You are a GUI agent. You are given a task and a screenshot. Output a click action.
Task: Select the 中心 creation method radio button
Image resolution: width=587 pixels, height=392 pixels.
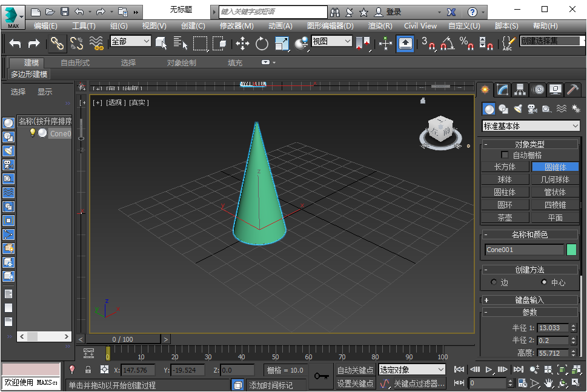point(543,282)
